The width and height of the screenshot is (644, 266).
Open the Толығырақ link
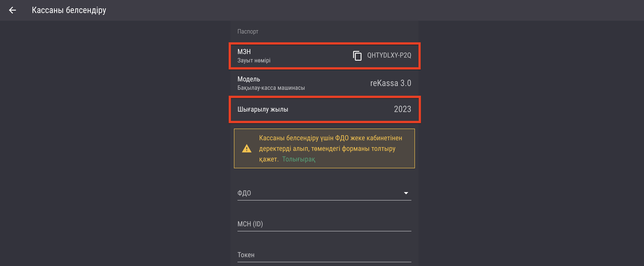click(299, 159)
